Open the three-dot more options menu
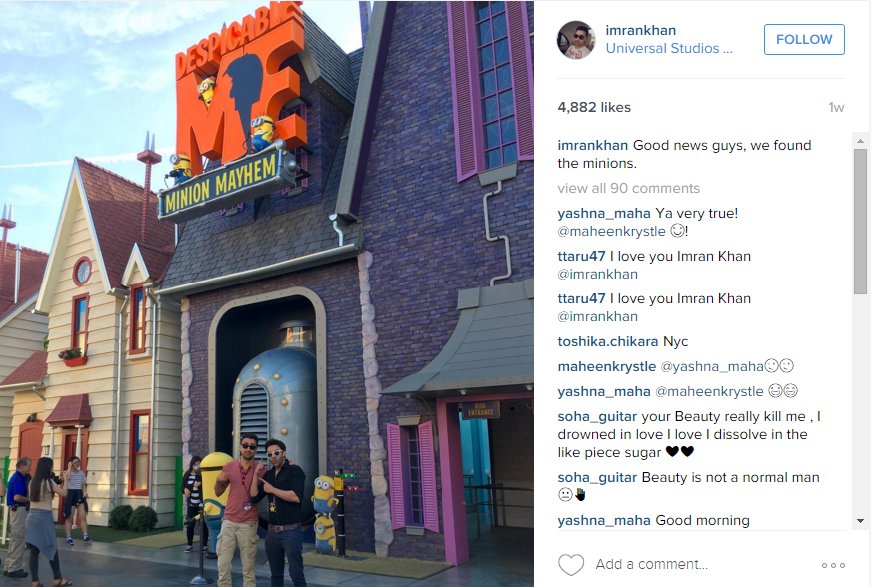The image size is (872, 587). pyautogui.click(x=833, y=565)
